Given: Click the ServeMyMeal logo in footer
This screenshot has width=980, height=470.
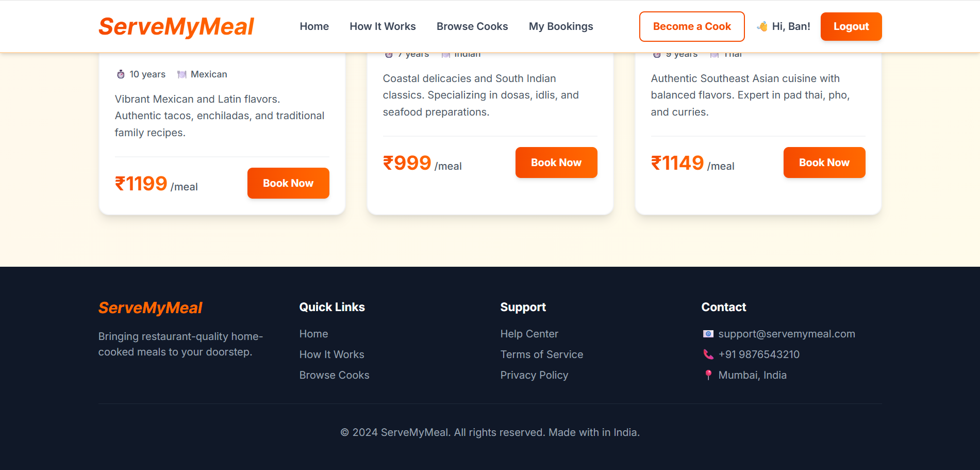Looking at the screenshot, I should (150, 307).
